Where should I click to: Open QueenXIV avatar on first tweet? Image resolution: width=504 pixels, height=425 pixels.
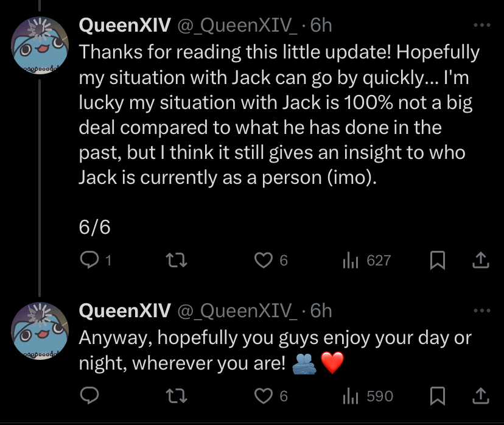click(40, 45)
